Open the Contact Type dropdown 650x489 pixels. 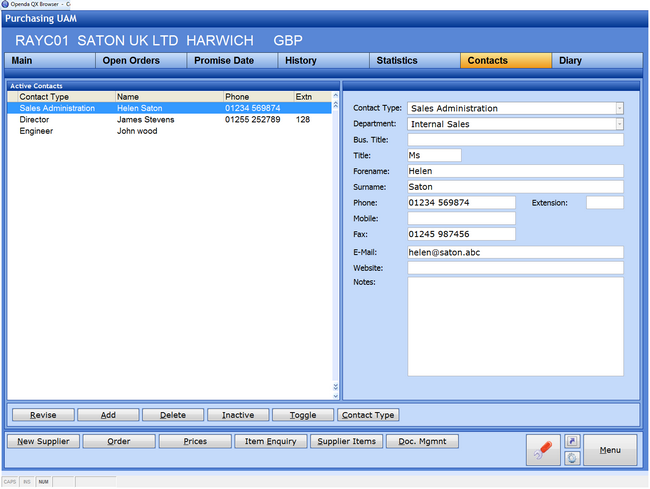click(x=619, y=108)
